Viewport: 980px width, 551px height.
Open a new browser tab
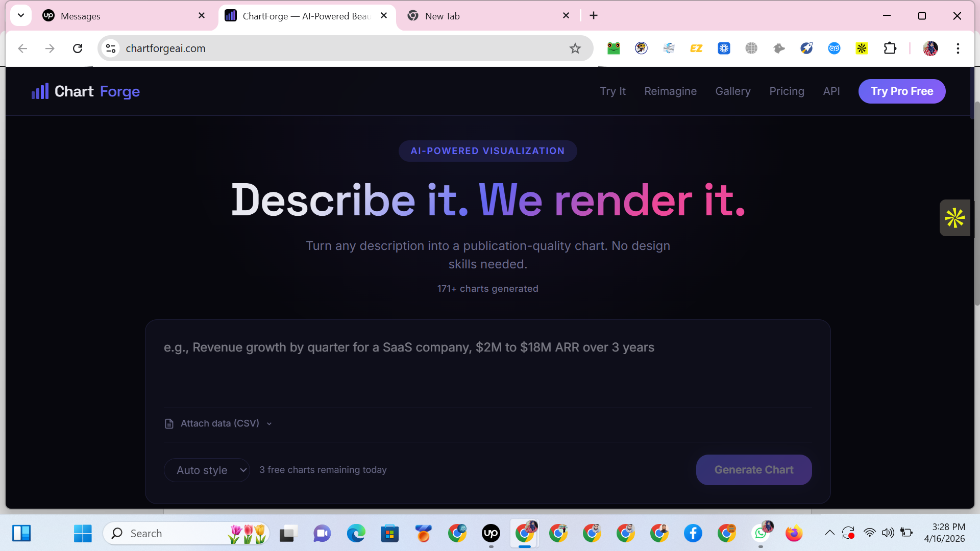coord(594,16)
